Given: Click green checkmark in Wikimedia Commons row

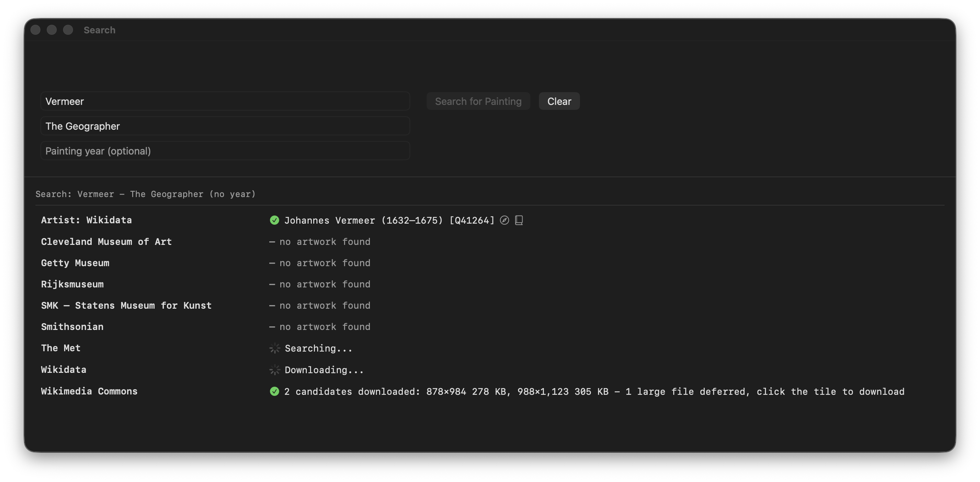Looking at the screenshot, I should pos(274,392).
